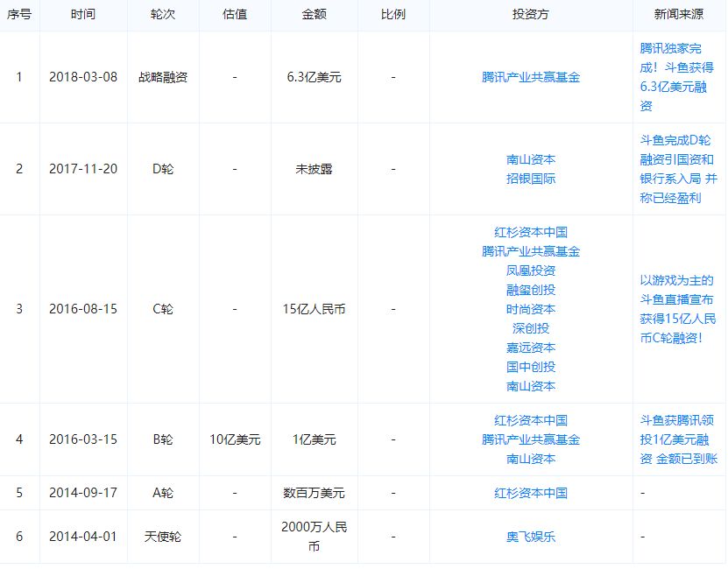The height and width of the screenshot is (569, 728).
Task: Select the amount cell 2000万人民币
Action: (x=315, y=537)
